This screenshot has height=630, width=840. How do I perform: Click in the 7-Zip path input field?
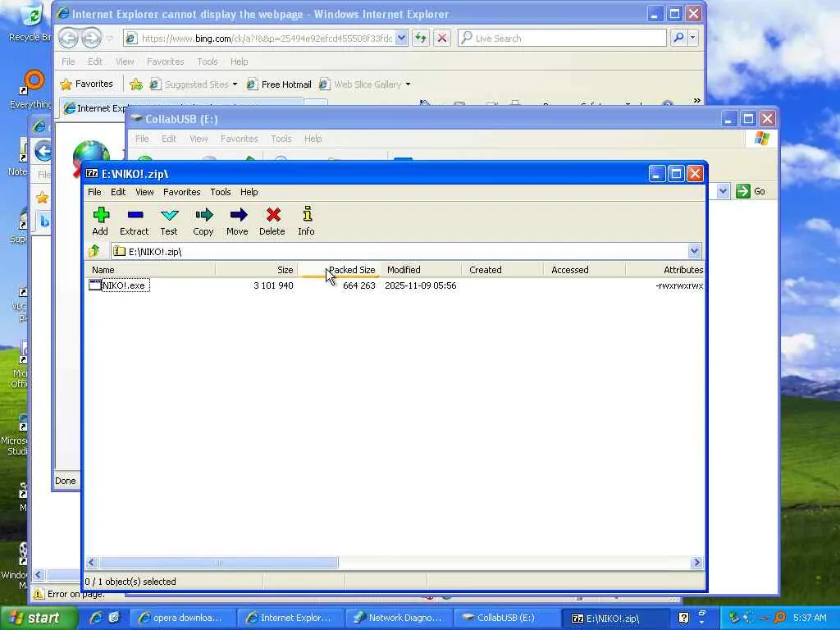coord(399,251)
